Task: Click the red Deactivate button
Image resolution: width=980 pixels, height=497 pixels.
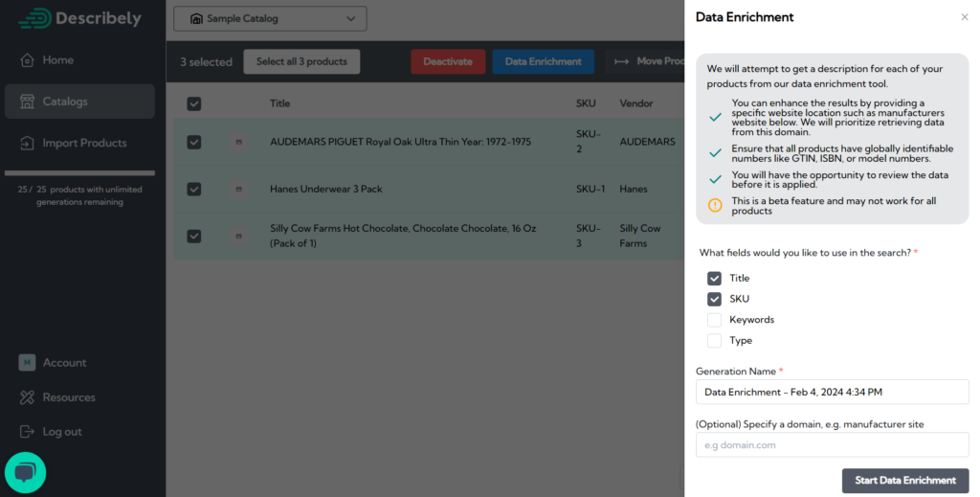Action: (448, 61)
